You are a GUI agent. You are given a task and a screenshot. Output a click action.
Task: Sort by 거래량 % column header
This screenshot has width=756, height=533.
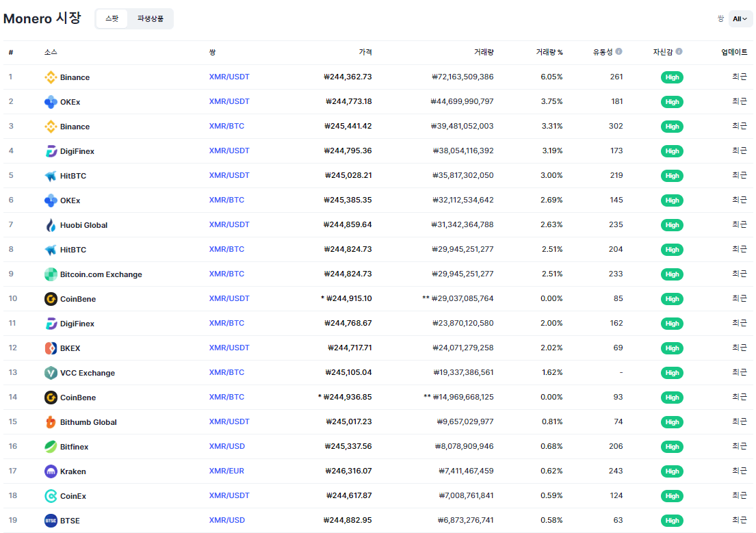tap(549, 52)
